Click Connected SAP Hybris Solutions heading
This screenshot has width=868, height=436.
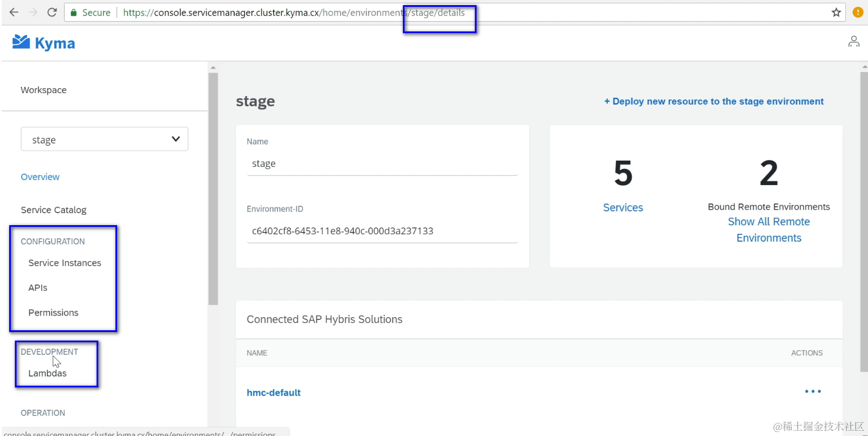[x=325, y=319]
